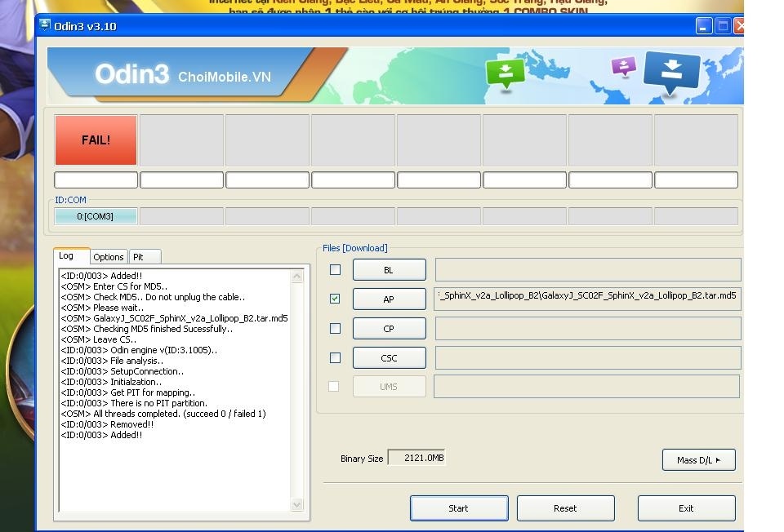Click log line "Please wait.."

103,308
